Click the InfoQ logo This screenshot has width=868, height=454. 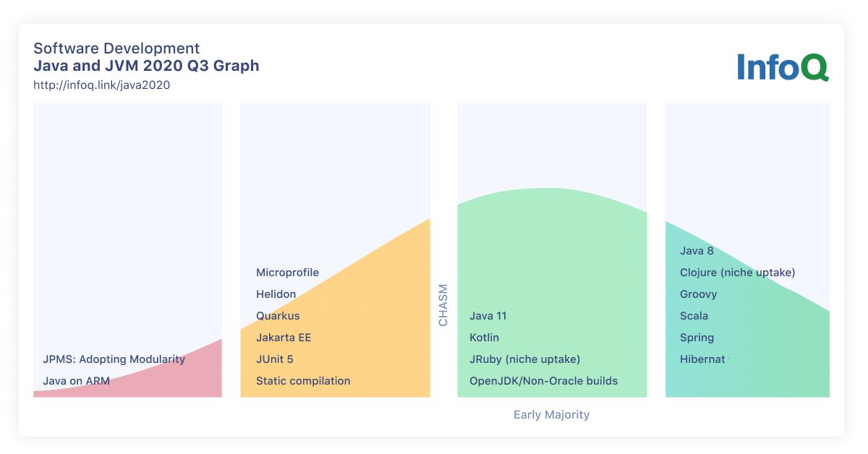782,67
